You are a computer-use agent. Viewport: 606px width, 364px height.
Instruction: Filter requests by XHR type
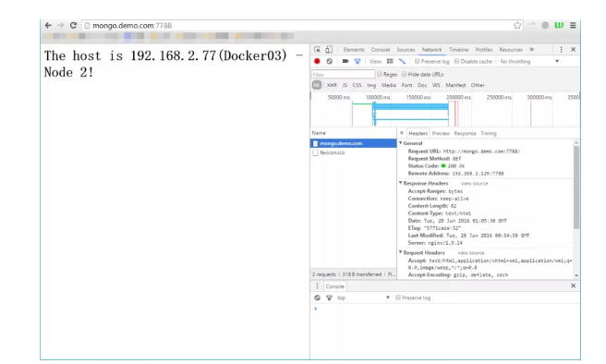(x=332, y=85)
